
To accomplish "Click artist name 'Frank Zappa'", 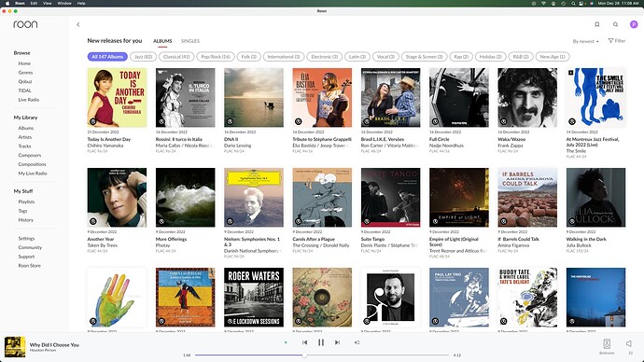I will click(x=511, y=146).
